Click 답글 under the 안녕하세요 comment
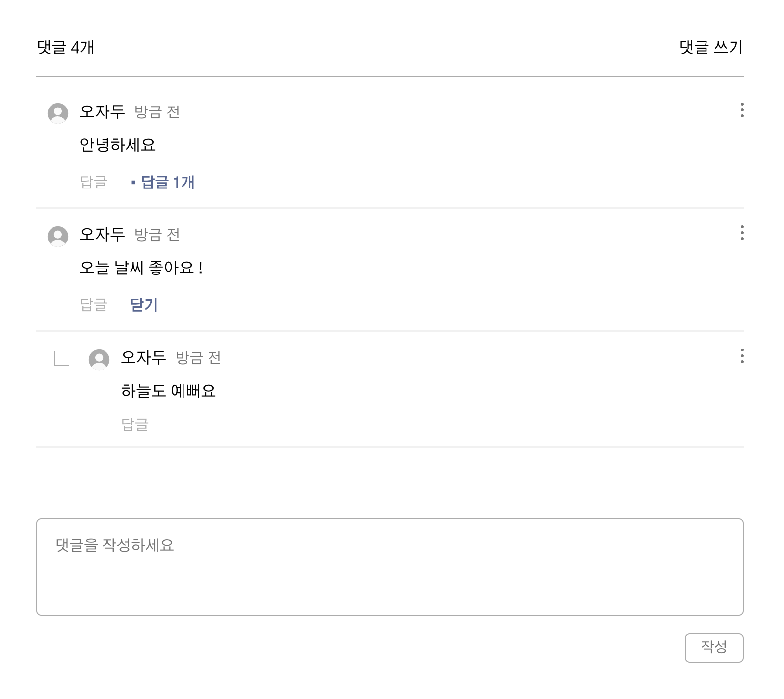 pos(94,183)
